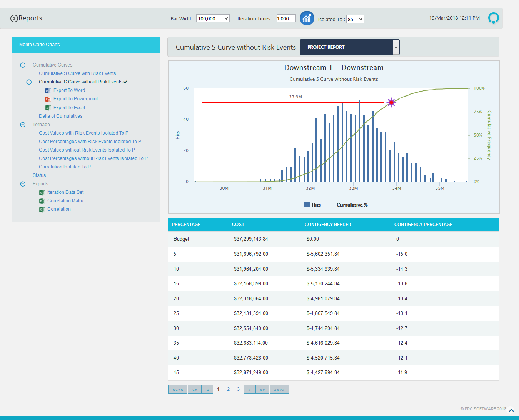Click the Word icon beside Export To Word
The height and width of the screenshot is (420, 519).
coord(48,90)
